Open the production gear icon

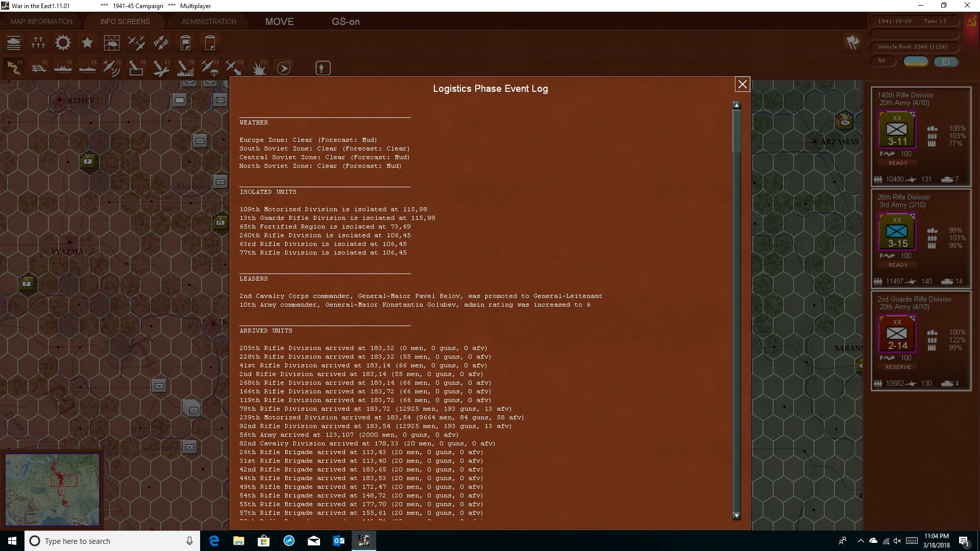tap(63, 43)
